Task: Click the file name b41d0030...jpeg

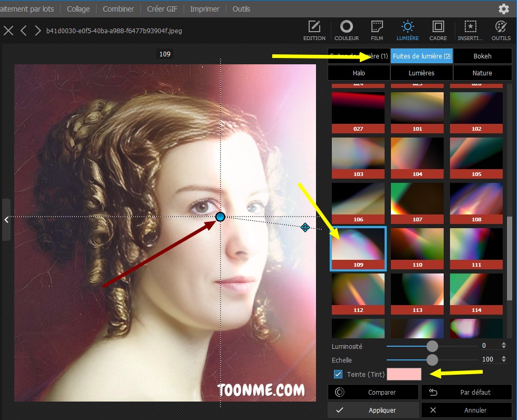Action: [114, 31]
